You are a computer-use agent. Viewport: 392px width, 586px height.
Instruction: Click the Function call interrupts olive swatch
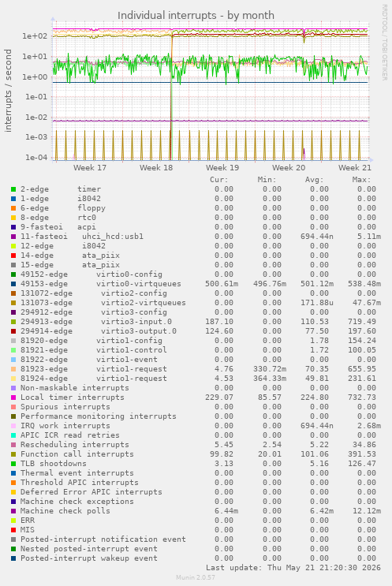pyautogui.click(x=13, y=454)
